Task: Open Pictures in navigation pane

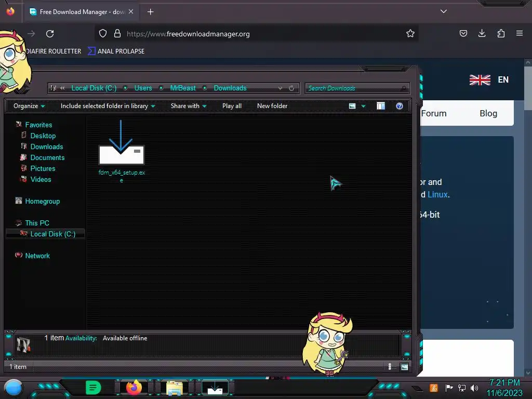Action: (x=43, y=168)
